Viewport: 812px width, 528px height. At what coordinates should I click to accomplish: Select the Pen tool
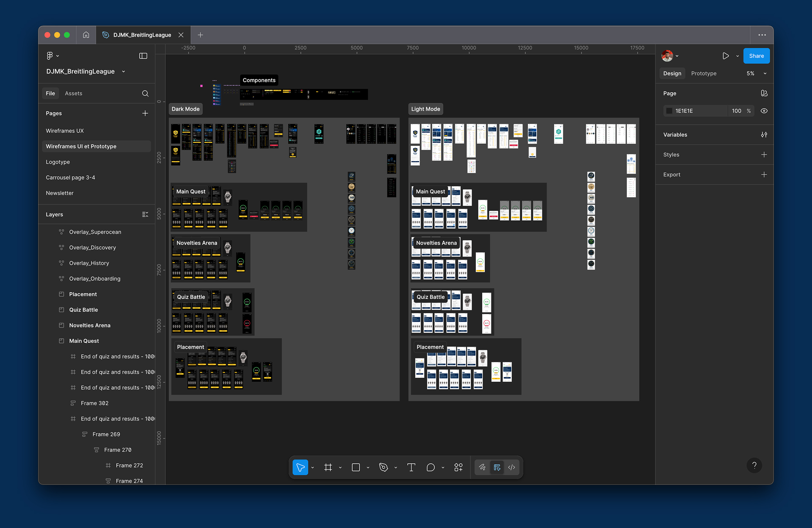[384, 467]
